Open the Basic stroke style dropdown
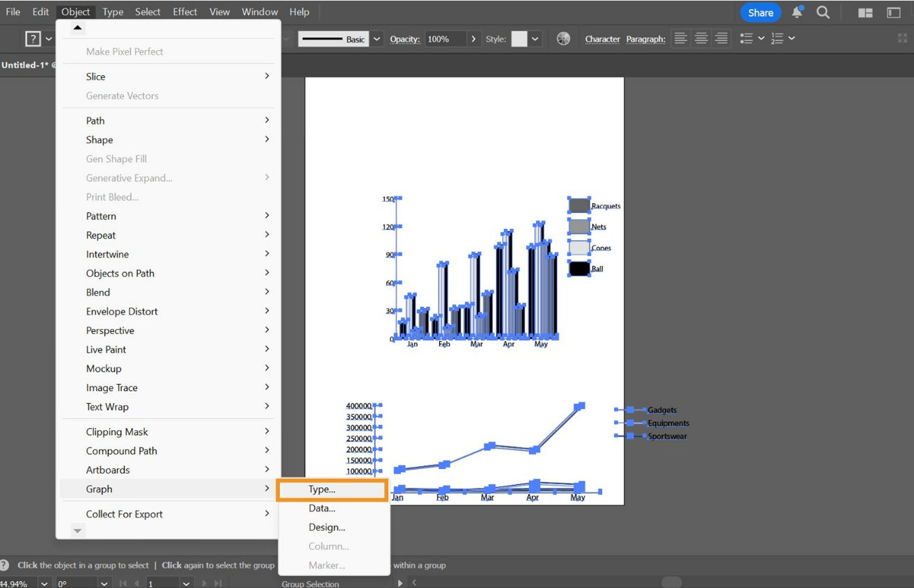 (377, 38)
